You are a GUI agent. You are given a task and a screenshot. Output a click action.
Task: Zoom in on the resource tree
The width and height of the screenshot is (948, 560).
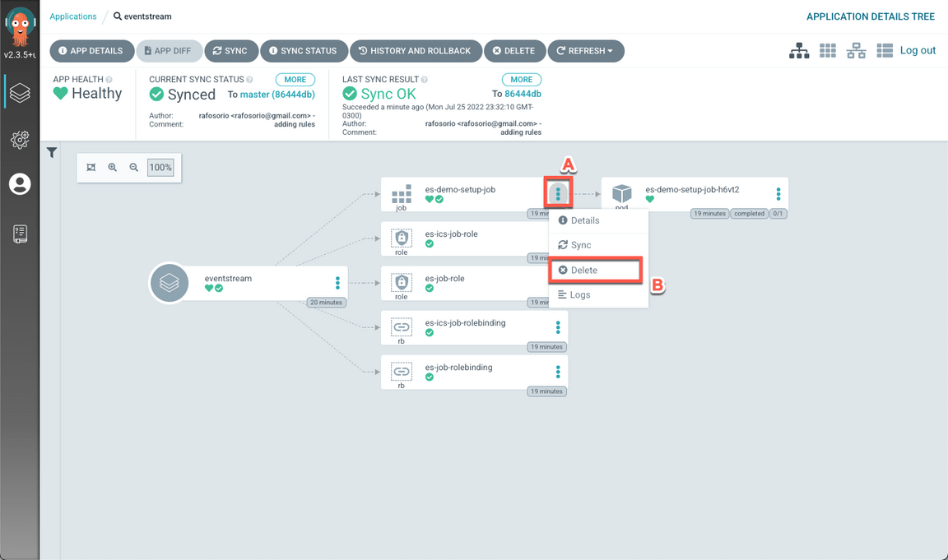113,168
